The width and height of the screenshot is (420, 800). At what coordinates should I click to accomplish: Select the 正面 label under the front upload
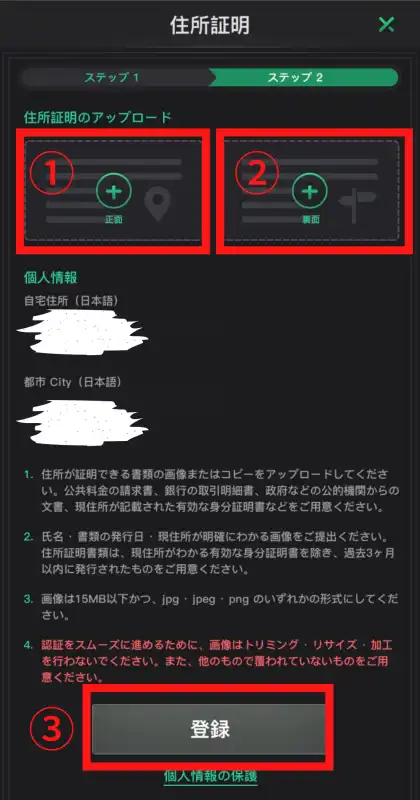(114, 220)
